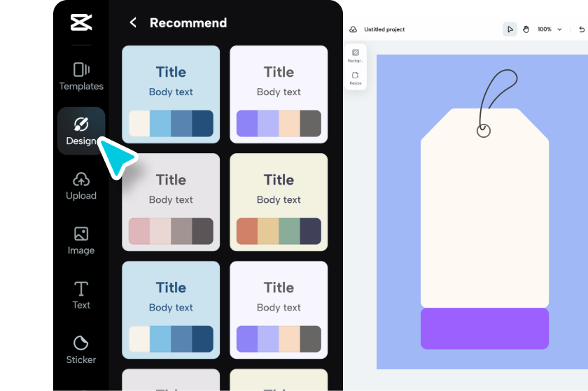Pick the sage green swatch
This screenshot has height=391, width=588.
tap(289, 231)
